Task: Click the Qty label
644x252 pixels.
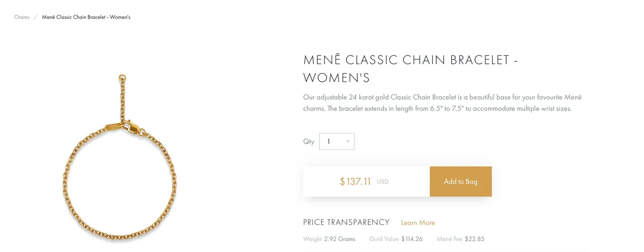Action: point(308,141)
